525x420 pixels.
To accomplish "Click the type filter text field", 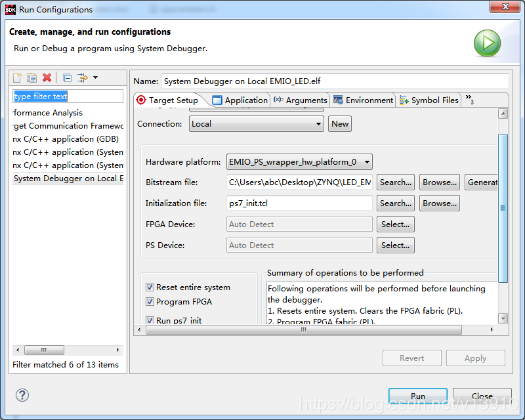I will (x=68, y=96).
